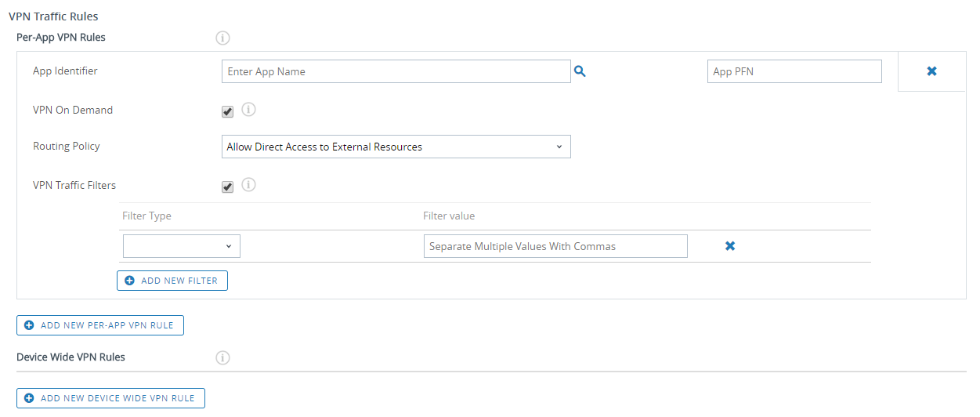Expand the Filter Type dropdown

click(181, 246)
